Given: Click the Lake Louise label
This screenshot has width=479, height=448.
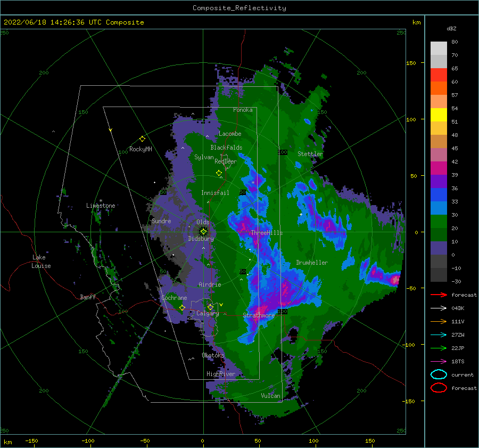Looking at the screenshot, I should click(x=41, y=262).
